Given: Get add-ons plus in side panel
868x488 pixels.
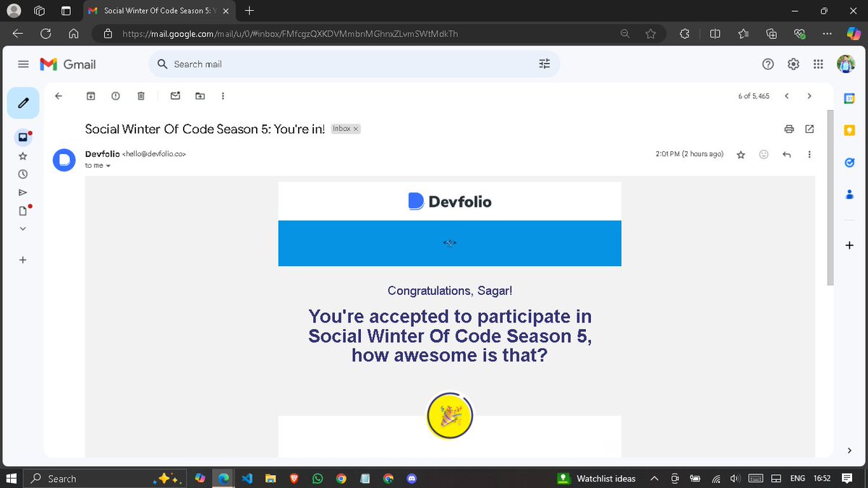Looking at the screenshot, I should tap(850, 245).
